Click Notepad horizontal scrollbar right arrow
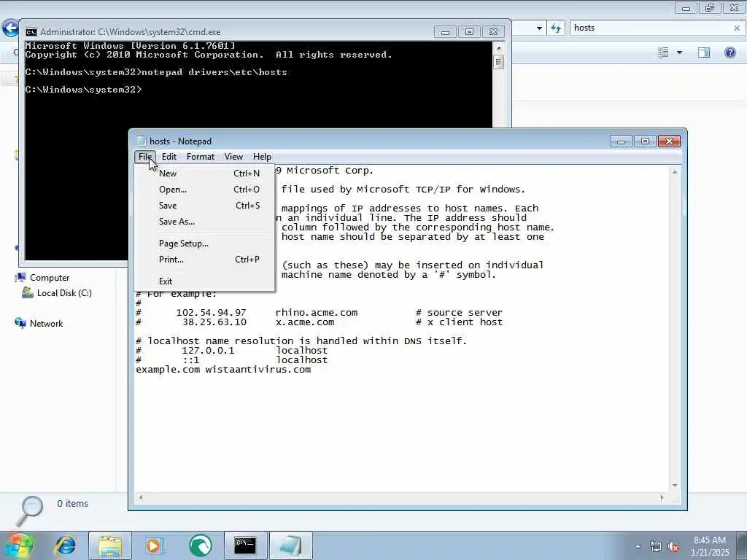This screenshot has height=560, width=747. coord(662,497)
